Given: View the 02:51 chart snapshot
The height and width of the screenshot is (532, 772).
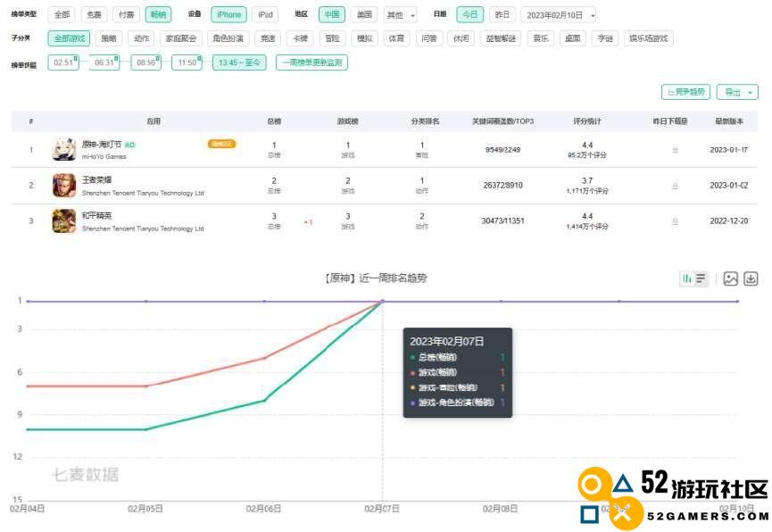Looking at the screenshot, I should pos(63,62).
